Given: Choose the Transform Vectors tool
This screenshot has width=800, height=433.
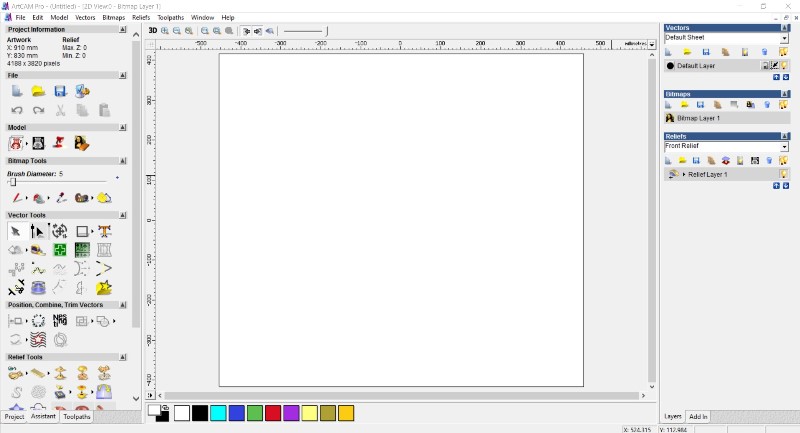Looking at the screenshot, I should tap(60, 232).
